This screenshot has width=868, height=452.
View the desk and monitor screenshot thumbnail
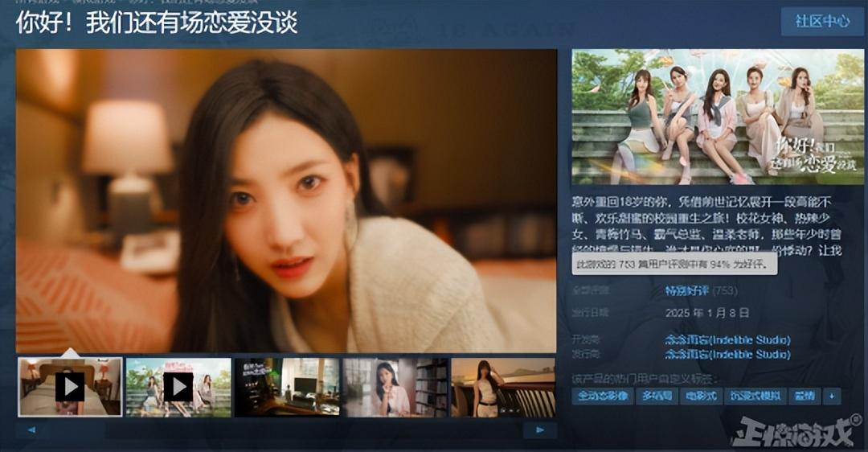click(287, 387)
